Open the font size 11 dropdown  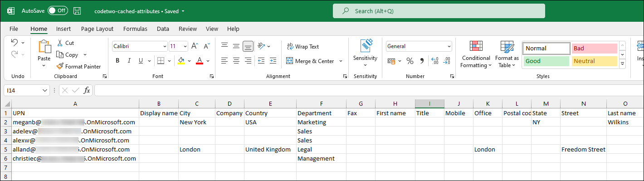(x=185, y=46)
